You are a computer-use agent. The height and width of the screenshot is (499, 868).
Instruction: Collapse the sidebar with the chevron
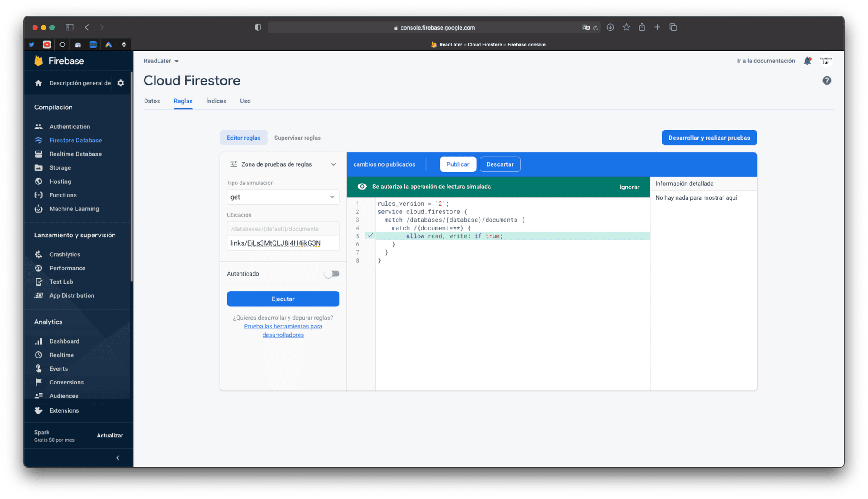tap(118, 458)
